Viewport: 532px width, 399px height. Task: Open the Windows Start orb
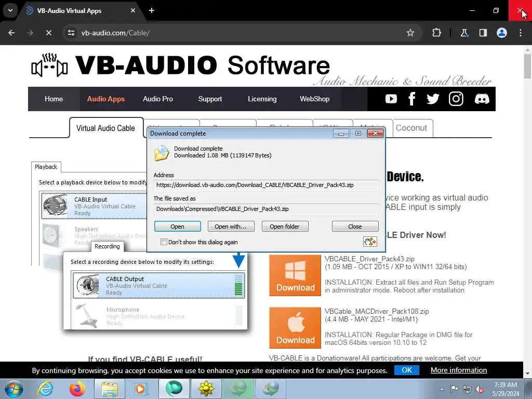click(14, 389)
